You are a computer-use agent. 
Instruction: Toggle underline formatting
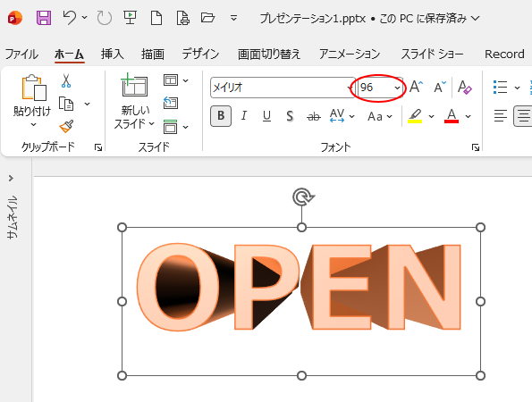pyautogui.click(x=266, y=116)
